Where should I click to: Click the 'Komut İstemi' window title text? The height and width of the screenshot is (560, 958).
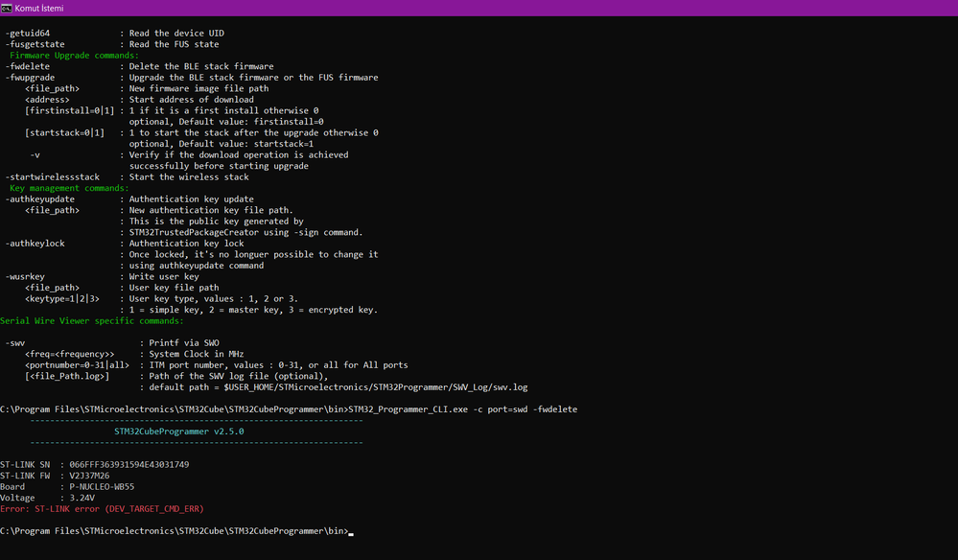coord(39,8)
